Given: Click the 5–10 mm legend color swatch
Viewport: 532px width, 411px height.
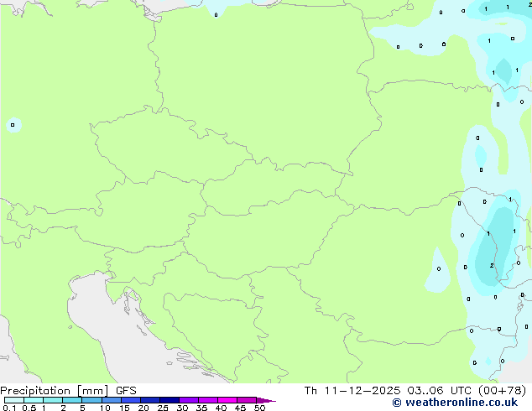Looking at the screenshot, I should [91, 400].
